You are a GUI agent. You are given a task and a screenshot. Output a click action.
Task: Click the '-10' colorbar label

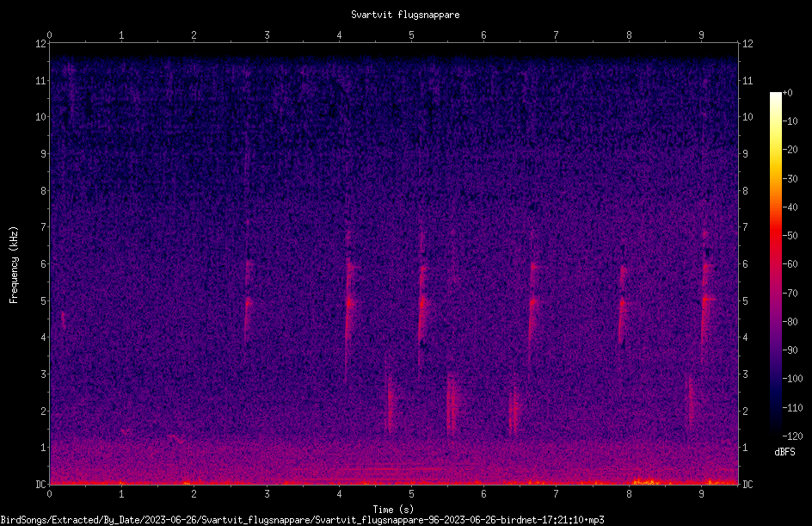click(x=790, y=121)
